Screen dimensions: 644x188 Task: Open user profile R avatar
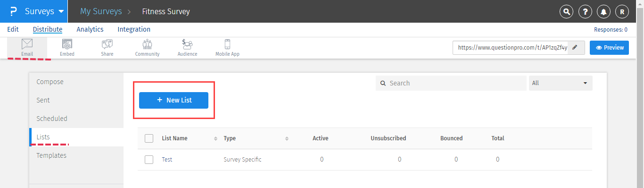[x=623, y=12]
